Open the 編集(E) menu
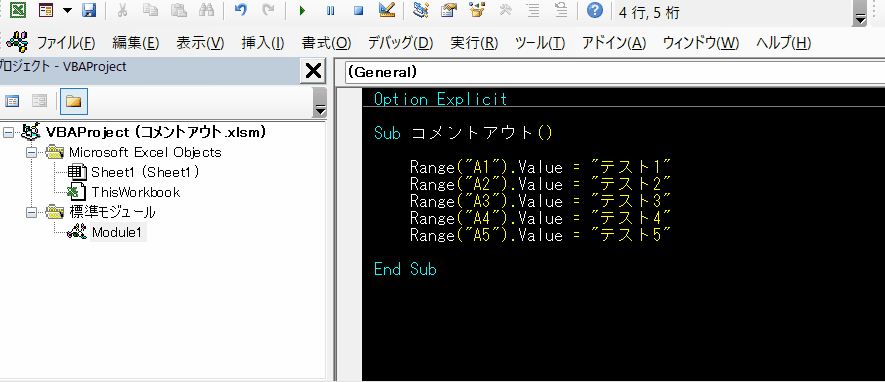Screen dimensions: 885x382 pyautogui.click(x=135, y=43)
